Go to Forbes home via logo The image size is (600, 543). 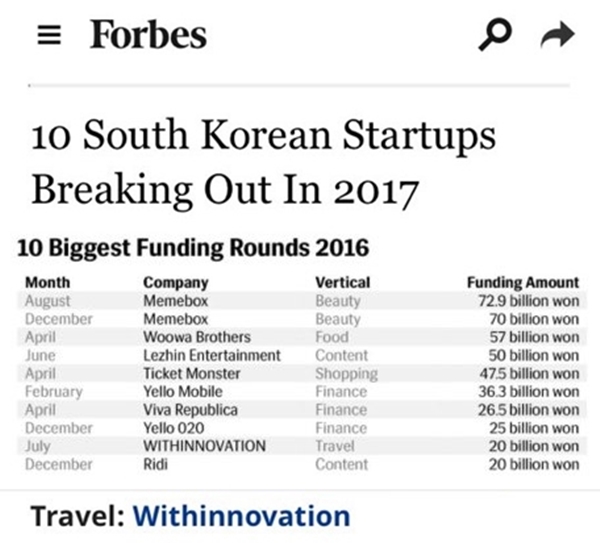(148, 34)
